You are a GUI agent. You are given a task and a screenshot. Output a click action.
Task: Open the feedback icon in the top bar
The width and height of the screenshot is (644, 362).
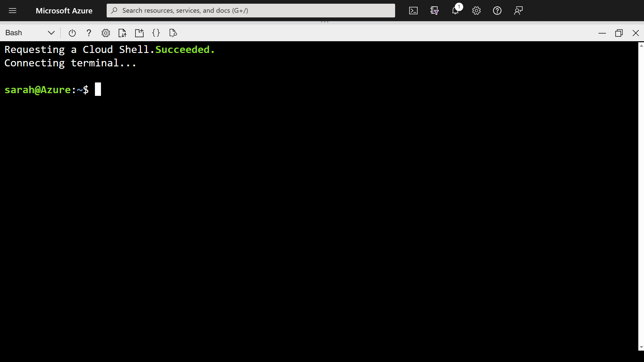[x=518, y=10]
